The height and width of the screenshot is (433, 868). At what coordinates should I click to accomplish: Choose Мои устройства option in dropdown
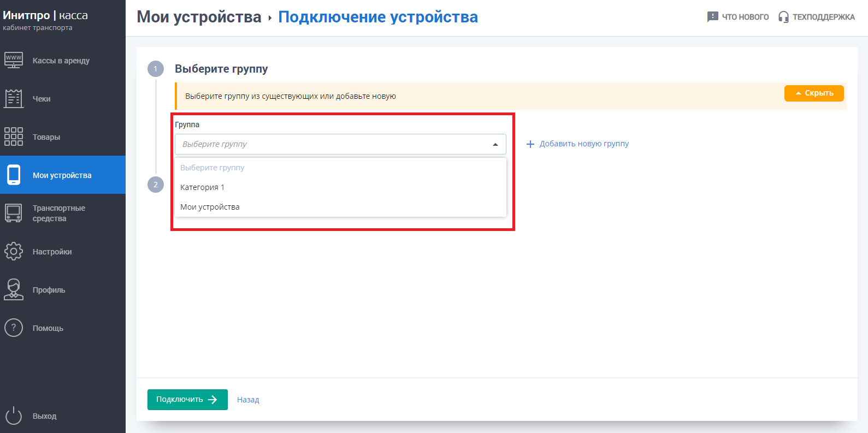click(x=210, y=207)
